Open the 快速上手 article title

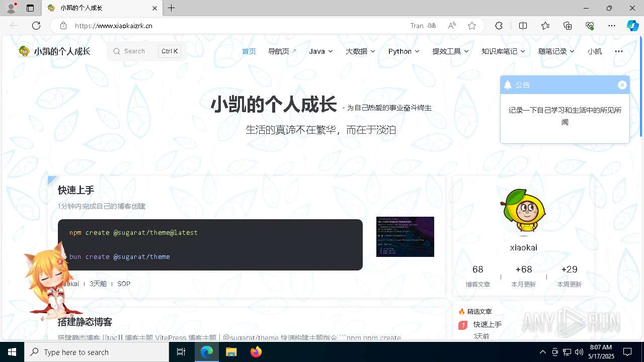[x=76, y=190]
